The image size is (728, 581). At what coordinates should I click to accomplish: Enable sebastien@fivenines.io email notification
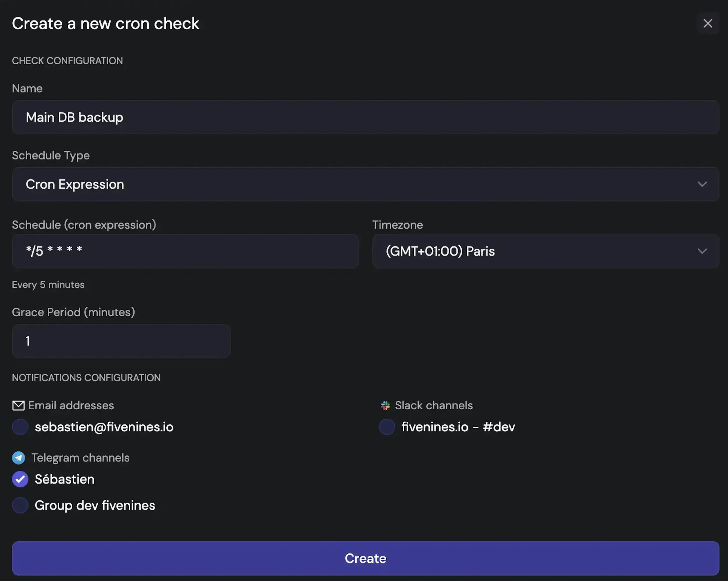[20, 427]
